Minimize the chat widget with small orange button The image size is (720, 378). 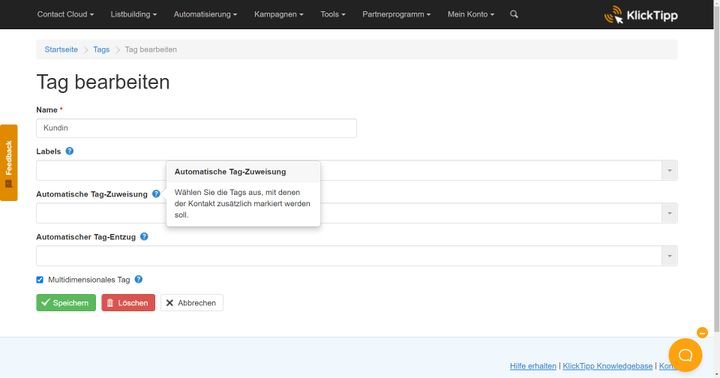[702, 333]
